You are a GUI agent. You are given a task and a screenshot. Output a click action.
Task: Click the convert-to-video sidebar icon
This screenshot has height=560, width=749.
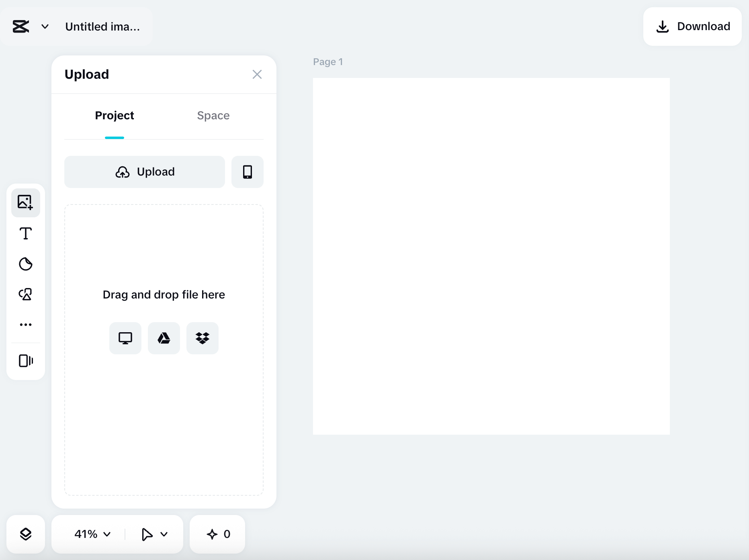click(x=25, y=361)
